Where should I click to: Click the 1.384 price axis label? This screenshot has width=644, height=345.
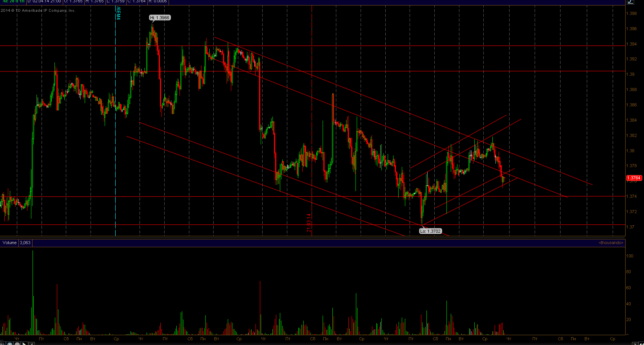point(631,120)
